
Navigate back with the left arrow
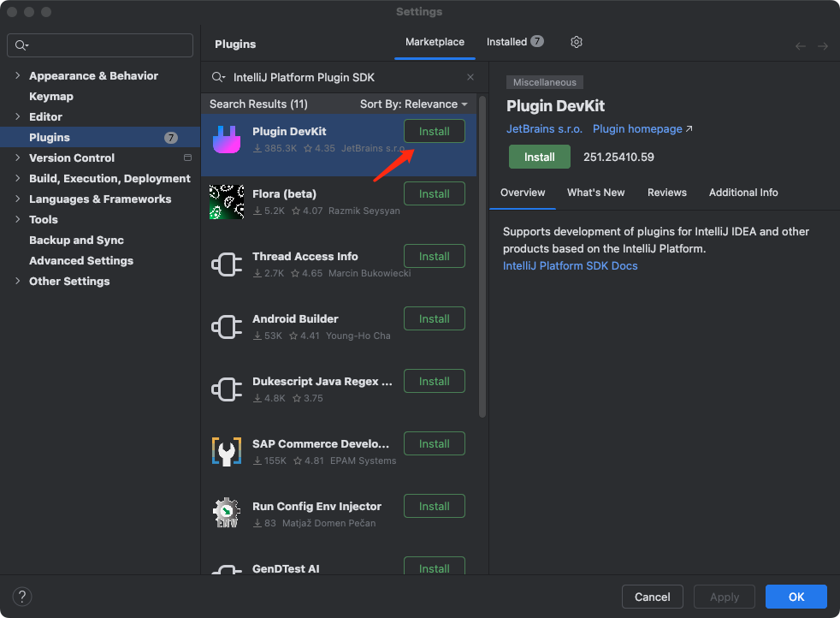pyautogui.click(x=801, y=46)
